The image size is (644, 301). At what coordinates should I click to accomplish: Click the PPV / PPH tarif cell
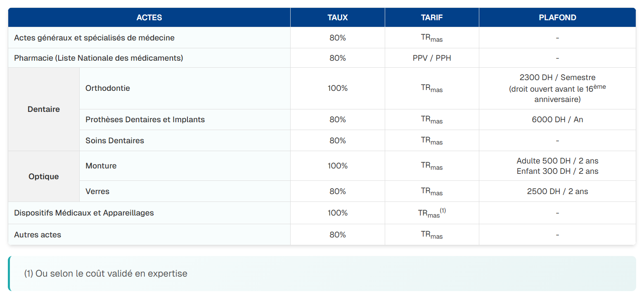[432, 58]
